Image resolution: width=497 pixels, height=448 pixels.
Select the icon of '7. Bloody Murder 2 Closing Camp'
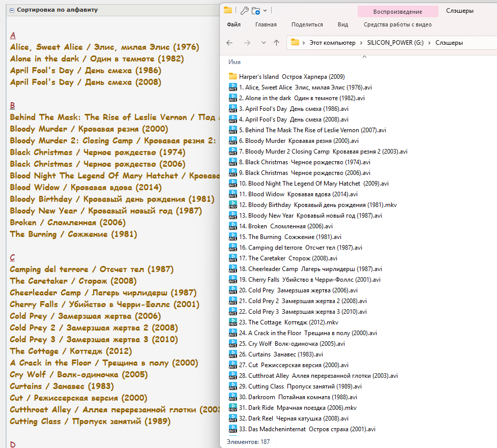click(x=232, y=152)
